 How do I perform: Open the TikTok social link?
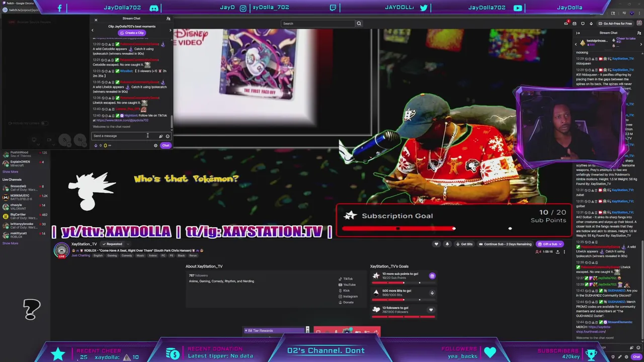(346, 279)
